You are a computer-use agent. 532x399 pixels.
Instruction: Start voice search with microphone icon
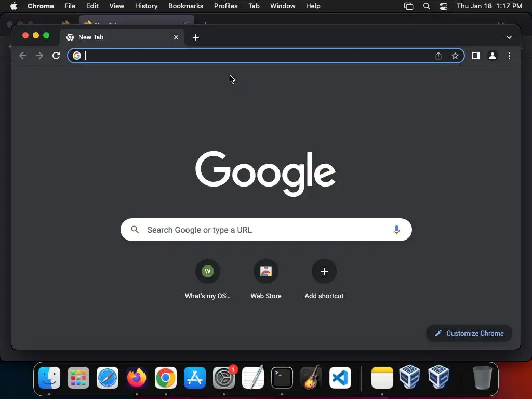(x=396, y=230)
